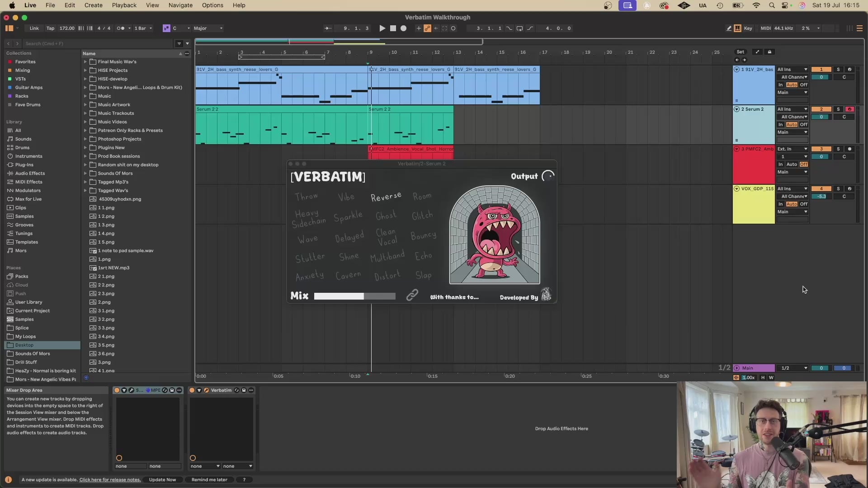Set track 3 monitor to Auto
This screenshot has height=488, width=868.
(x=792, y=164)
